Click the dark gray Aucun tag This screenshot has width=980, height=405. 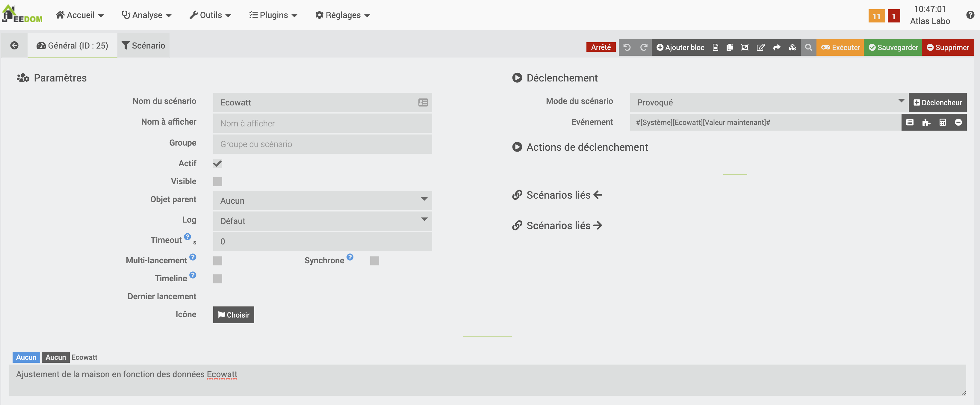(x=55, y=357)
